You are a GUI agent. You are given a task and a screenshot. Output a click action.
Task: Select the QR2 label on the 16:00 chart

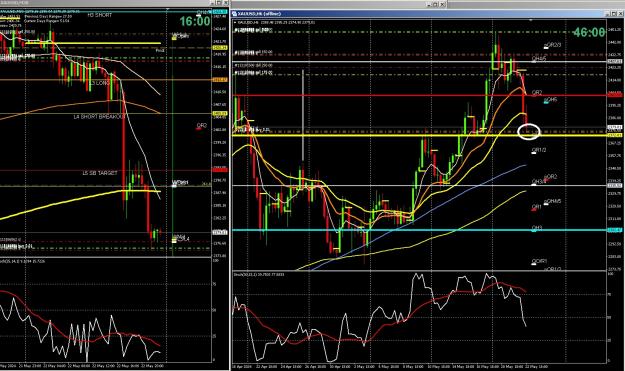(202, 126)
